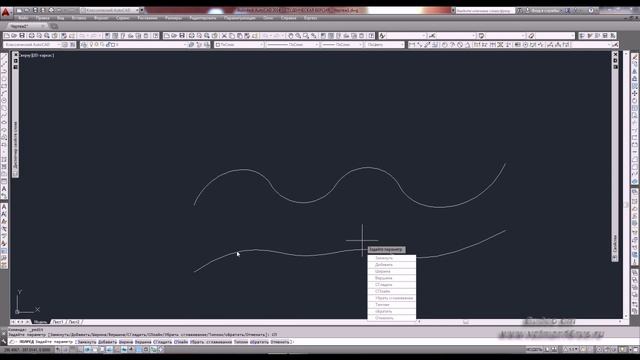Viewport: 640px width, 360px height.
Task: Select Radius dimension tool in Dimension toolbar
Action: [445, 44]
